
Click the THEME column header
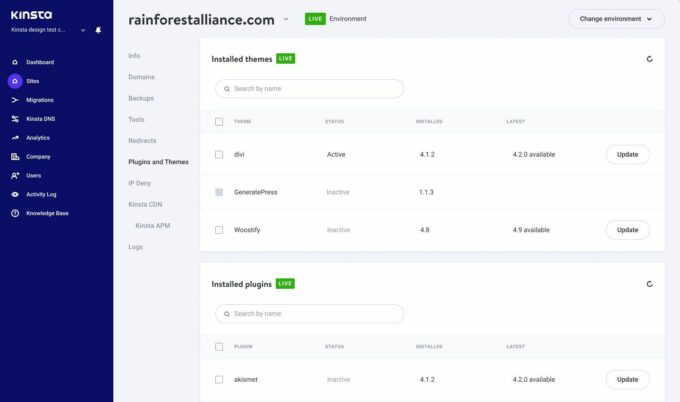(x=242, y=122)
